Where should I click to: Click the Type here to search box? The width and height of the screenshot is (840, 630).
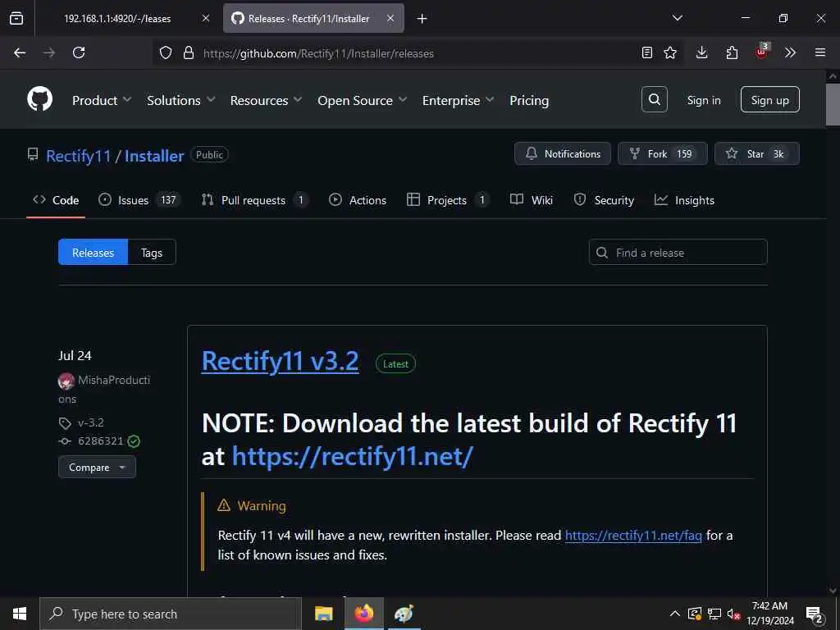[171, 614]
